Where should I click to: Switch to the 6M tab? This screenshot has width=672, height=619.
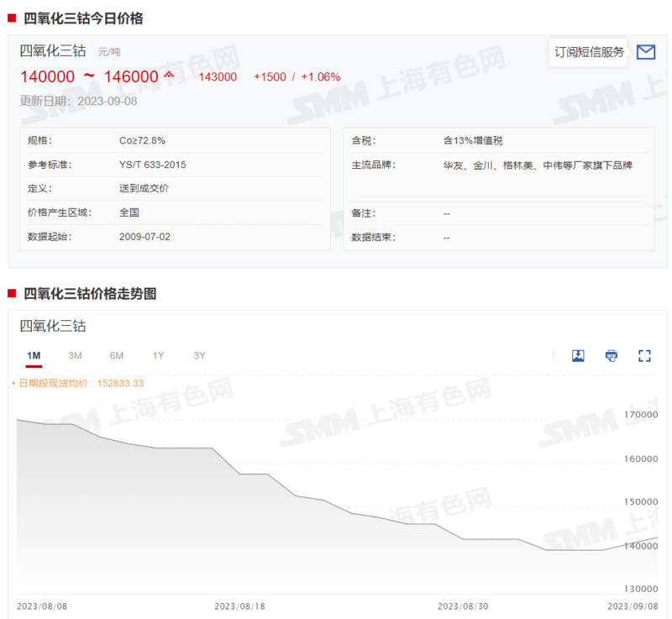pyautogui.click(x=116, y=355)
